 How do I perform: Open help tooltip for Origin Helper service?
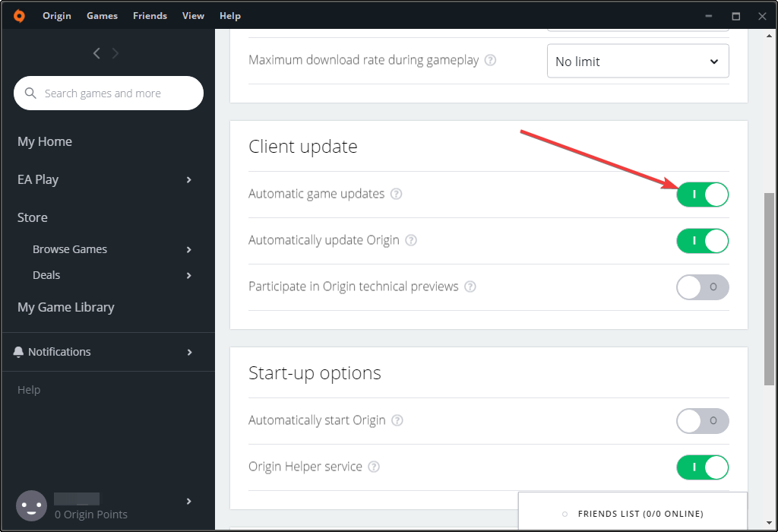[373, 467]
